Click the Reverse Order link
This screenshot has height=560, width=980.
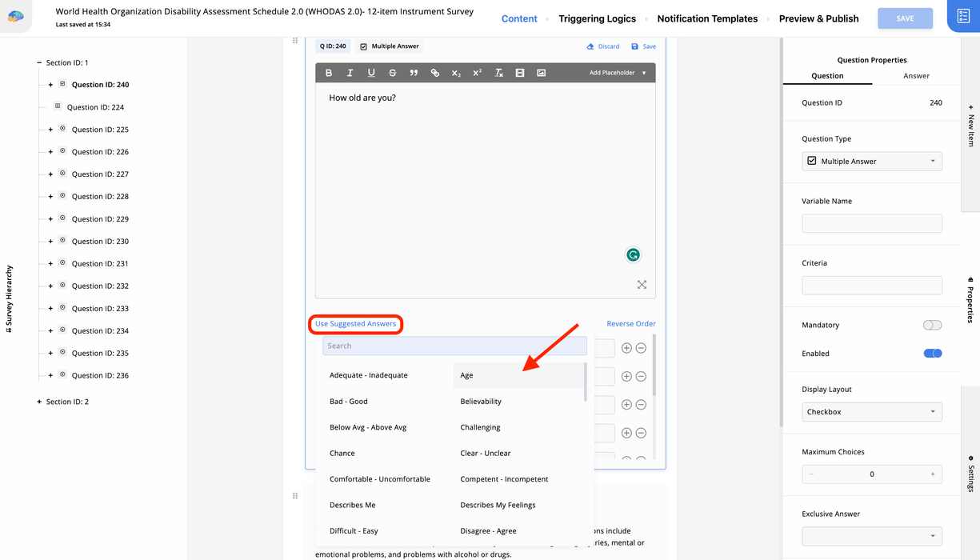[x=630, y=324]
